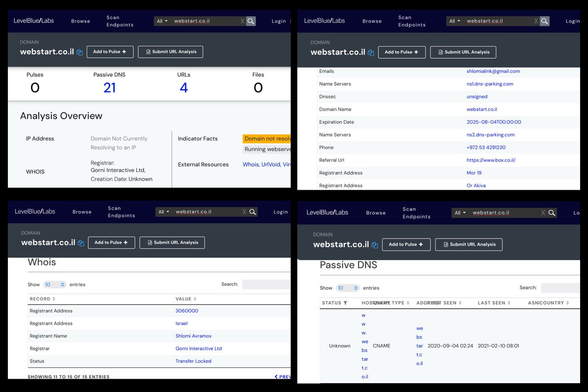The height and width of the screenshot is (392, 588).
Task: Copy domain name icon above Whois heading
Action: tap(81, 243)
